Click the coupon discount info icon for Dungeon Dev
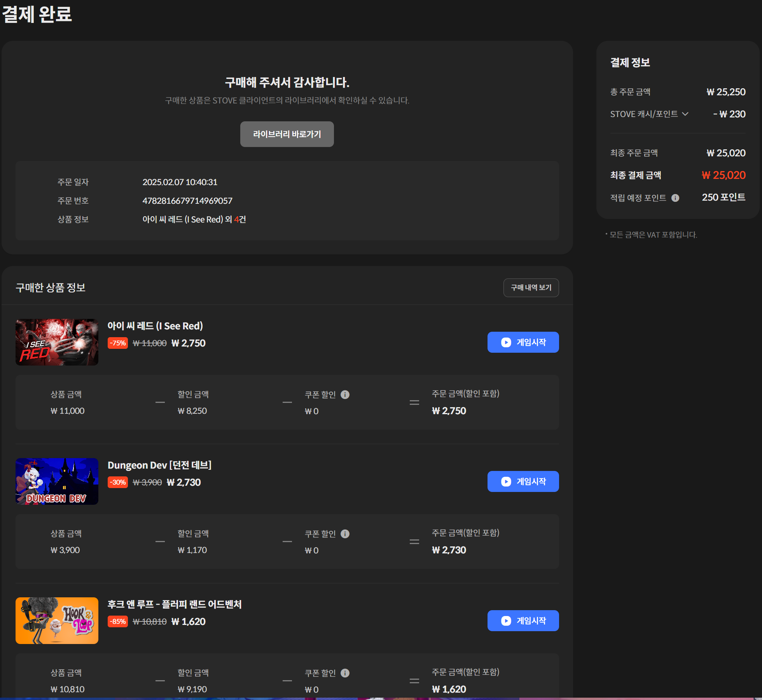762x700 pixels. click(x=345, y=534)
